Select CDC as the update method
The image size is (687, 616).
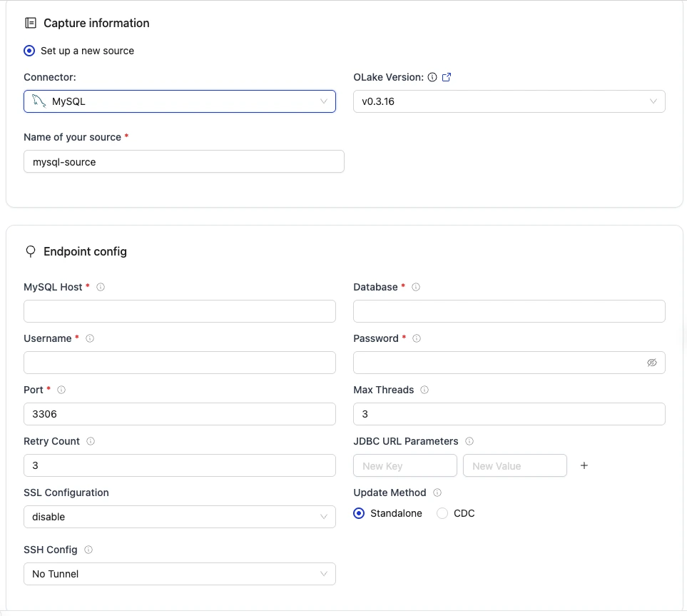(x=442, y=513)
